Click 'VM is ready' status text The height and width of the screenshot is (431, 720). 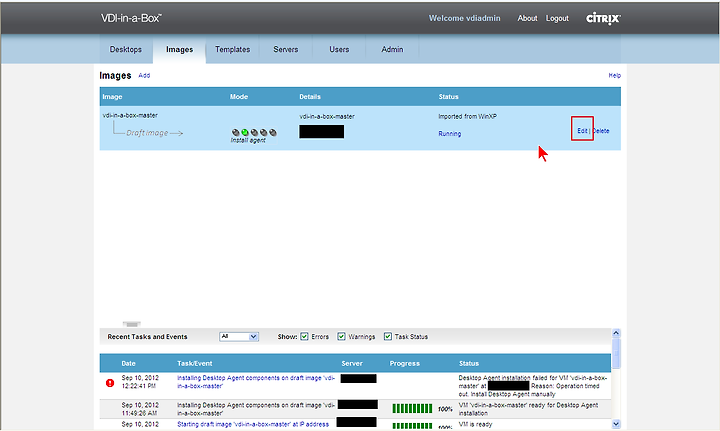(475, 424)
